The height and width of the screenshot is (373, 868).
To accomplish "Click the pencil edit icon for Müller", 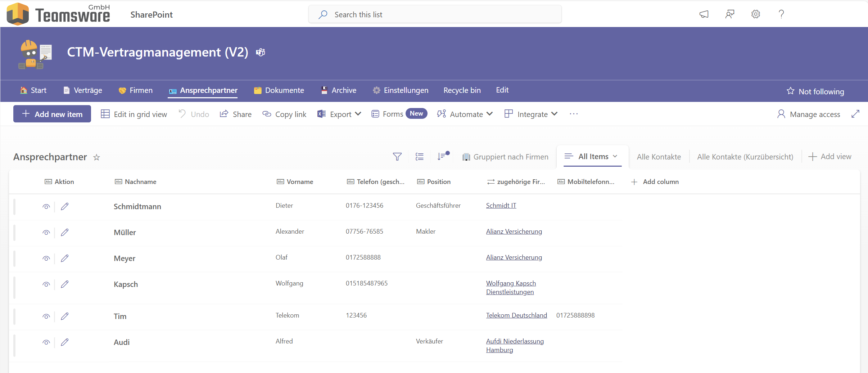I will point(65,233).
